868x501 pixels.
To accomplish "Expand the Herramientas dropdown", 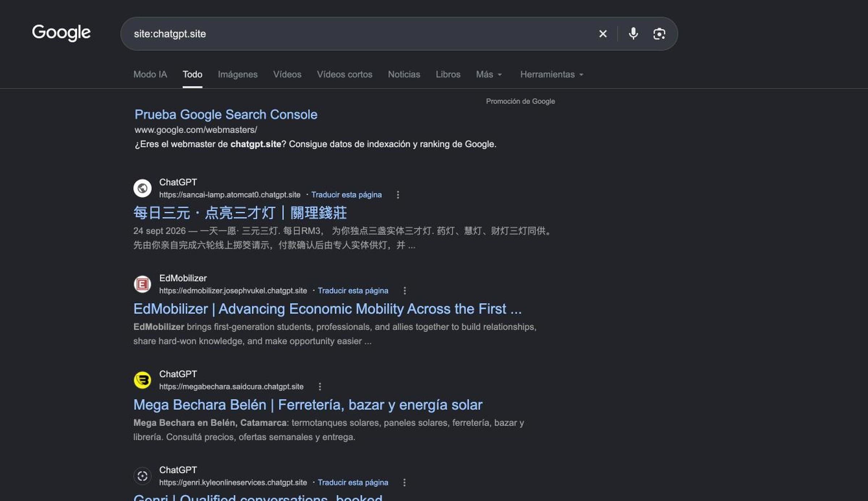I will tap(552, 75).
